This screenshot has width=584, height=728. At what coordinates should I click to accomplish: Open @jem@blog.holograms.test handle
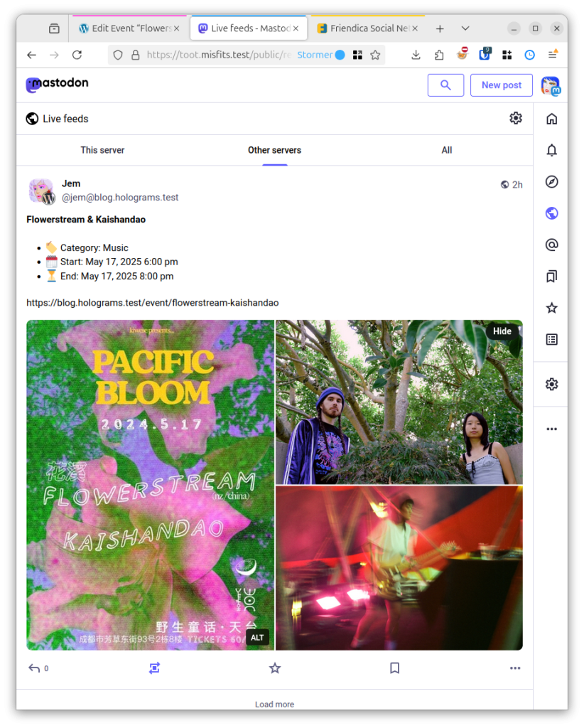coord(120,198)
